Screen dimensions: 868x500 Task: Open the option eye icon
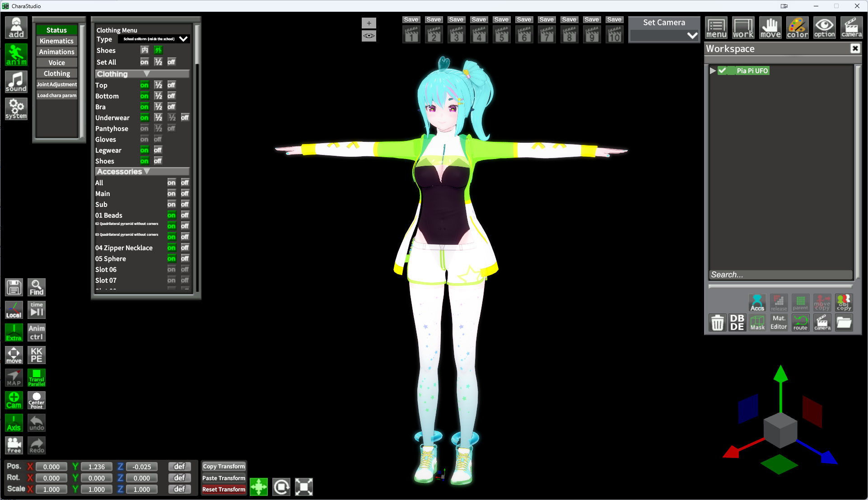[x=824, y=28]
